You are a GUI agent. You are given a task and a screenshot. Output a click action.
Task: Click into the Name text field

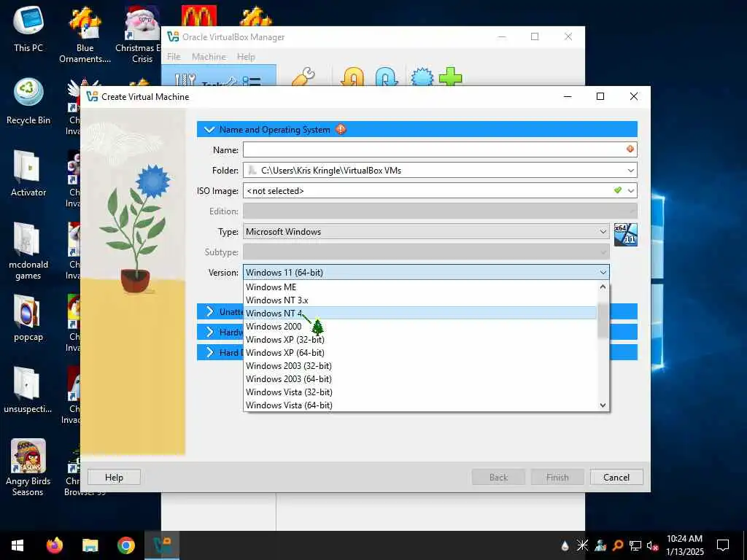pyautogui.click(x=440, y=150)
